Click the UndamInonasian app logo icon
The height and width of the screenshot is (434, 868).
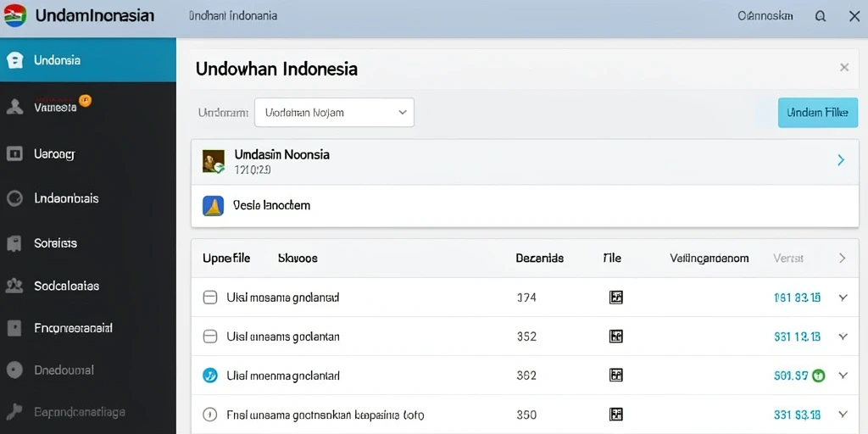15,15
